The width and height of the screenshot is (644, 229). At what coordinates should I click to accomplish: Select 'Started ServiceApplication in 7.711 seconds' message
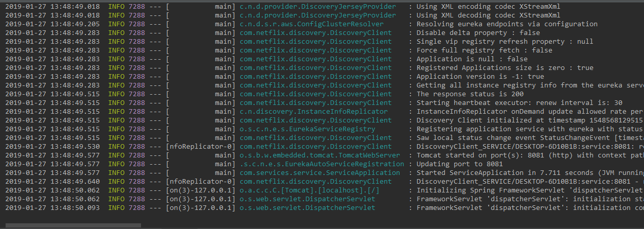(x=530, y=173)
